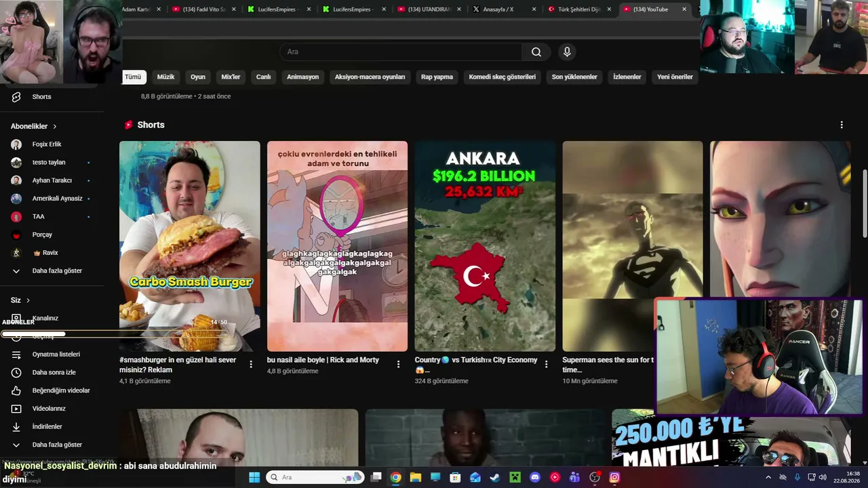Open 'Country vs Turkish City Economy' title
Viewport: 868px width, 488px height.
click(x=476, y=365)
